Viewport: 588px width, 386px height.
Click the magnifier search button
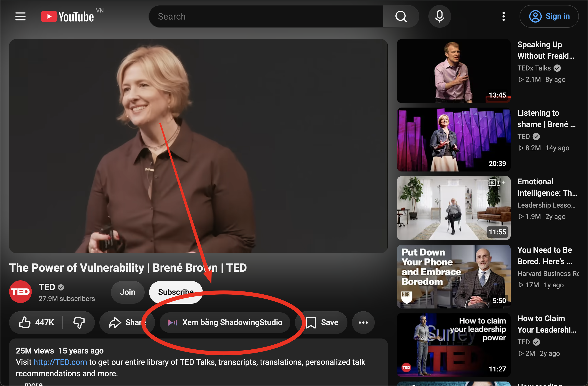pyautogui.click(x=401, y=16)
